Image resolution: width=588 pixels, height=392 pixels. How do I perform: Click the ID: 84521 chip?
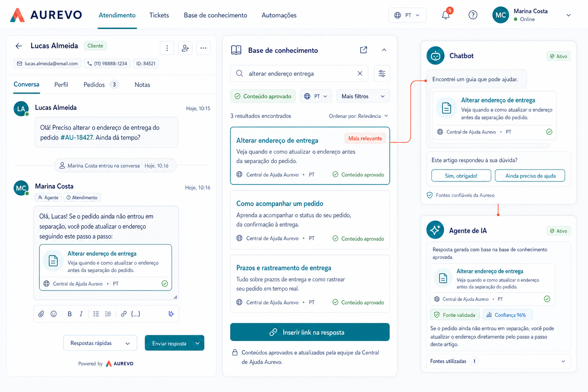[146, 64]
